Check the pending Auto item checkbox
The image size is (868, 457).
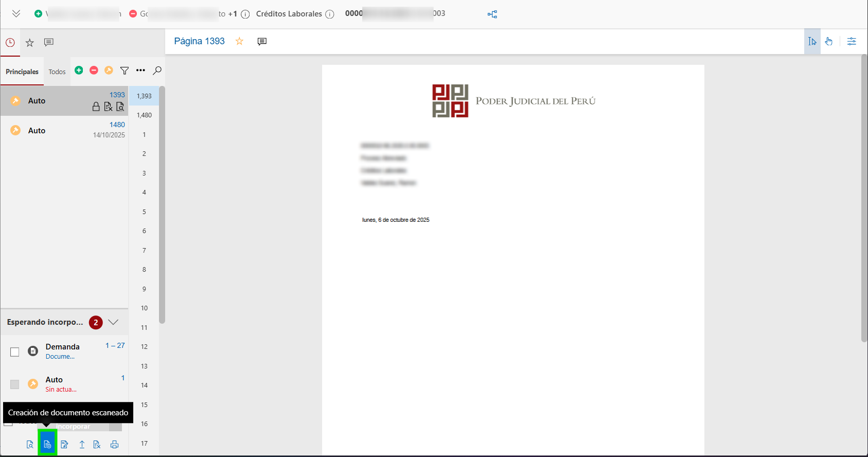point(15,384)
